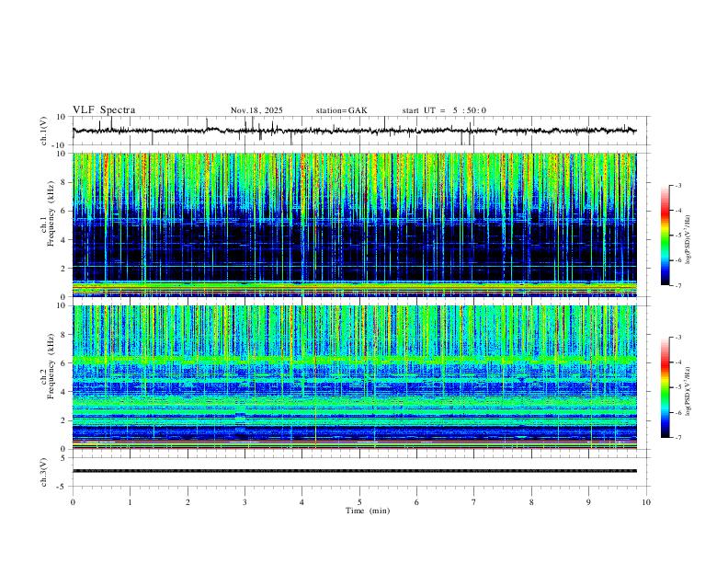Click the "6" kHz tick on ch.2 frequency axis
Image resolution: width=728 pixels, height=563 pixels.
tap(64, 363)
